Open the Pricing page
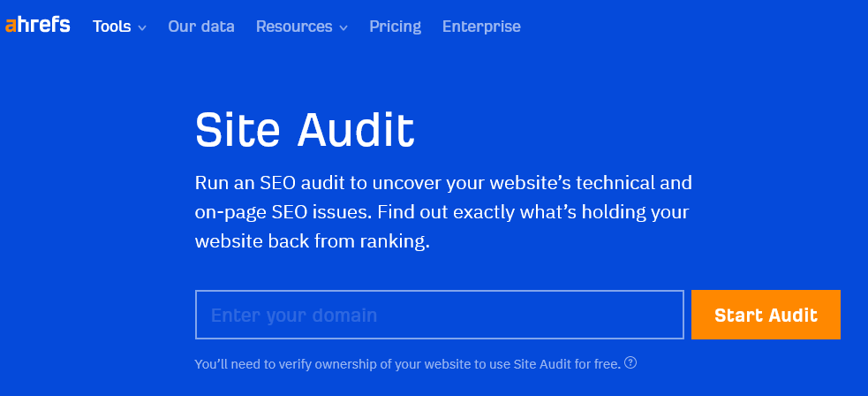The width and height of the screenshot is (868, 396). point(395,27)
